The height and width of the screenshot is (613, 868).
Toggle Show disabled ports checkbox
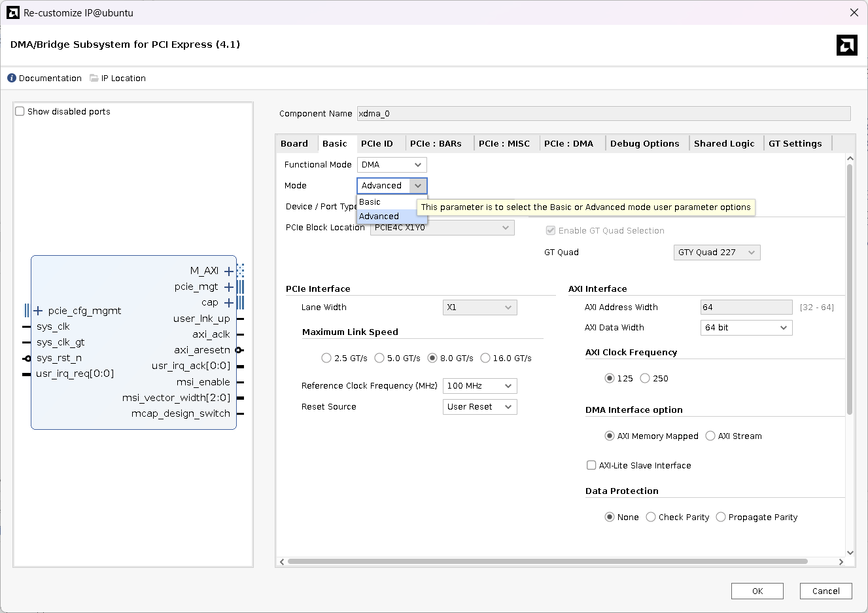pos(20,111)
